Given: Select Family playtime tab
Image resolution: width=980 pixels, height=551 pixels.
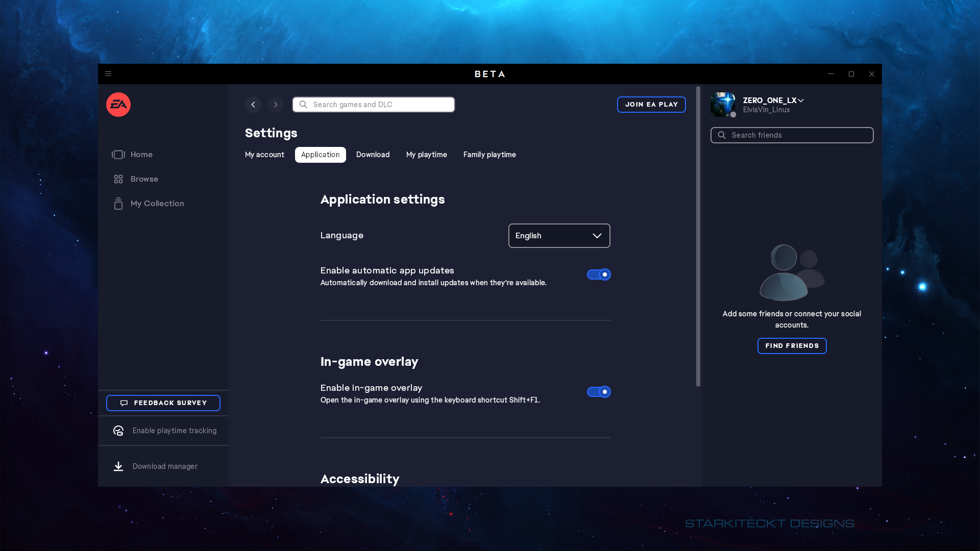Looking at the screenshot, I should [x=489, y=154].
